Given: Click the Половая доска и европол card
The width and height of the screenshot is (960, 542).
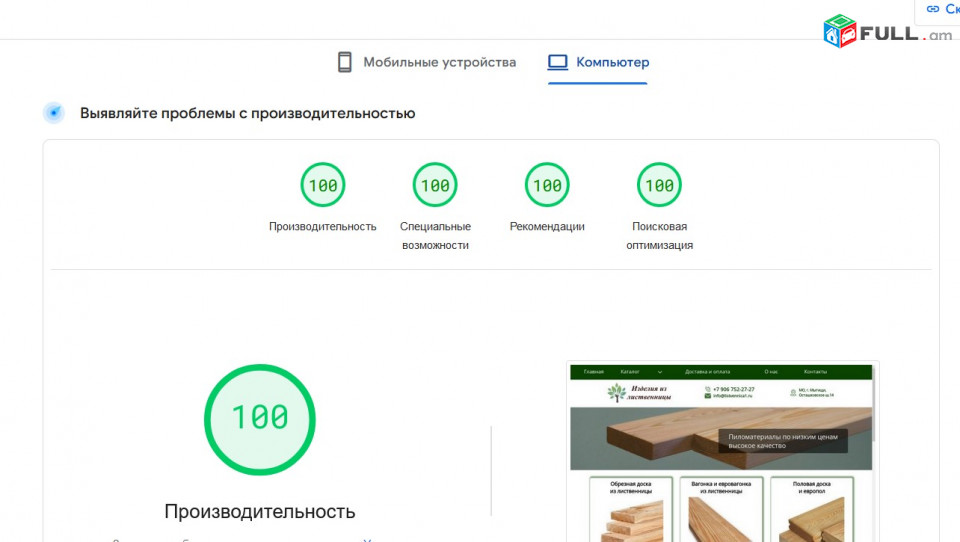Looking at the screenshot, I should coord(812,510).
